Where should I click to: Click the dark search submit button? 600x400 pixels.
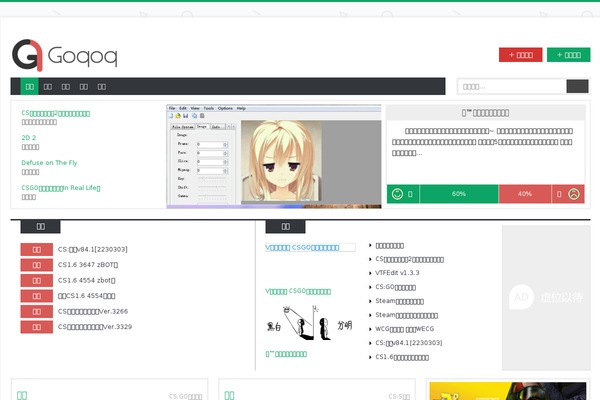pos(577,87)
